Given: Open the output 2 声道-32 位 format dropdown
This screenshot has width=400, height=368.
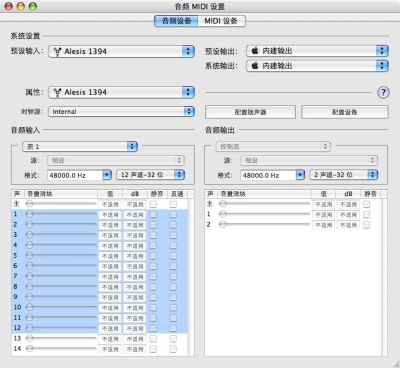Looking at the screenshot, I should click(x=344, y=175).
